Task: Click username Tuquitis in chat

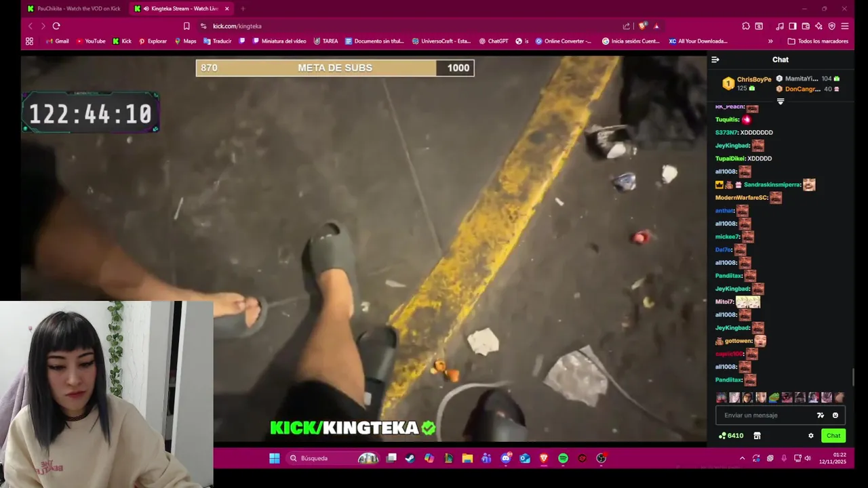Action: coord(727,119)
